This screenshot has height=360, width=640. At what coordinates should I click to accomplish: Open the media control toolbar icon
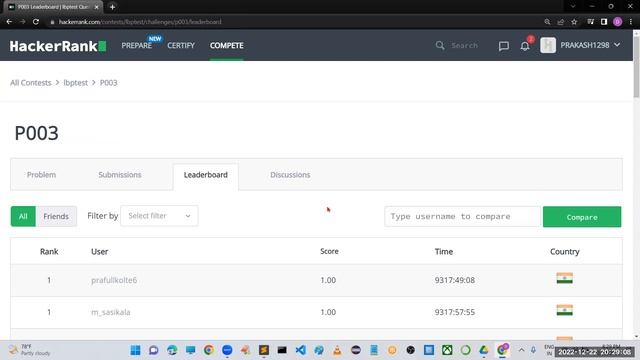coord(590,22)
